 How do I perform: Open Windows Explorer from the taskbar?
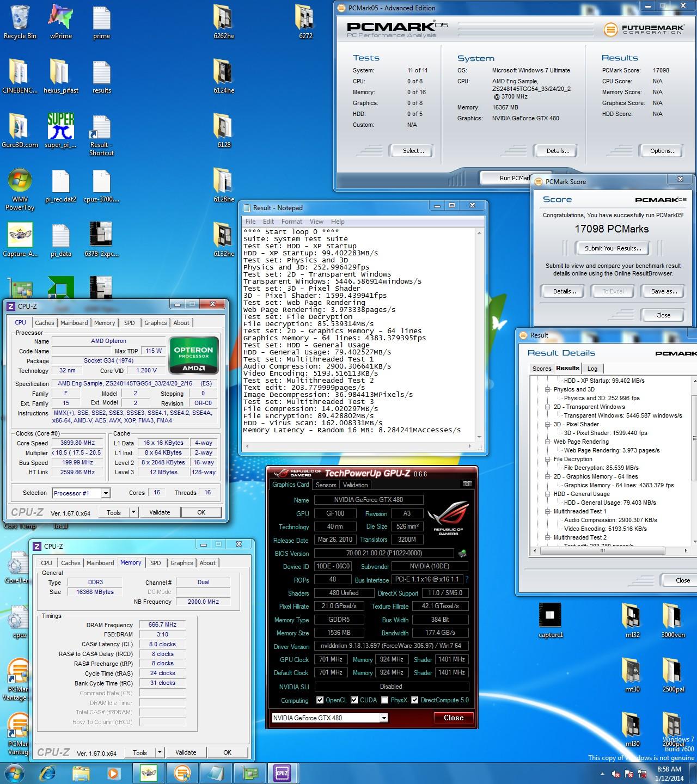pos(81,773)
